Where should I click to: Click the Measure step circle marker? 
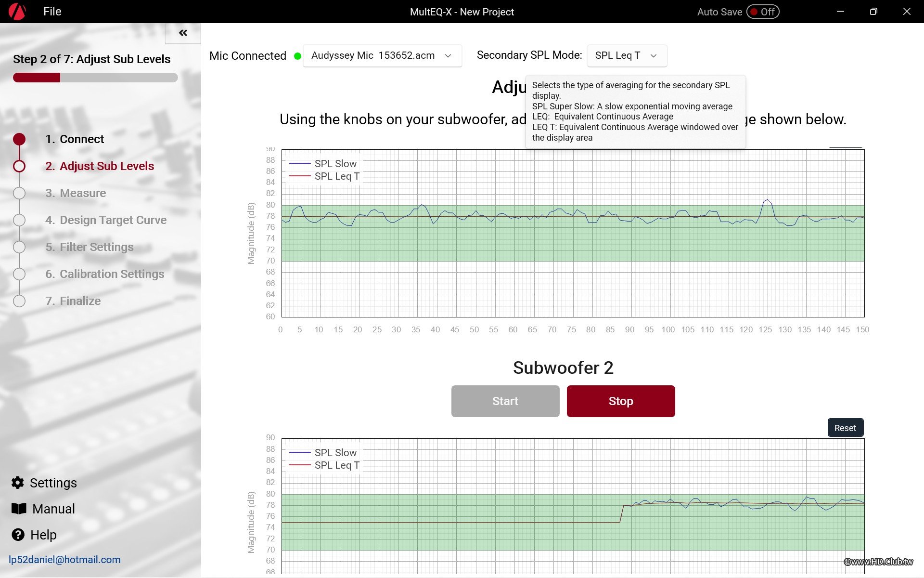[19, 193]
